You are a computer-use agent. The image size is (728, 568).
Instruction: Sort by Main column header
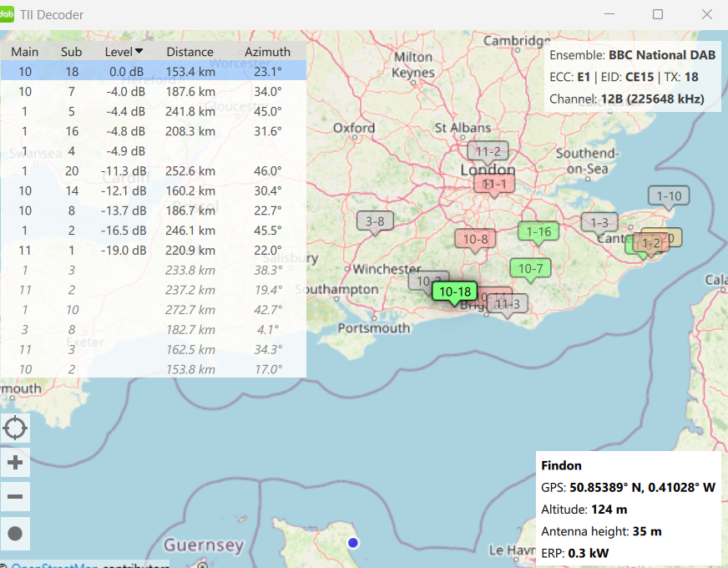pyautogui.click(x=24, y=52)
